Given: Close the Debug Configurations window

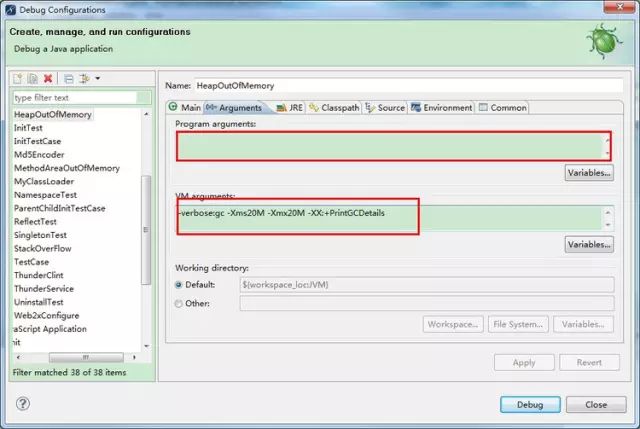Looking at the screenshot, I should click(x=620, y=7).
